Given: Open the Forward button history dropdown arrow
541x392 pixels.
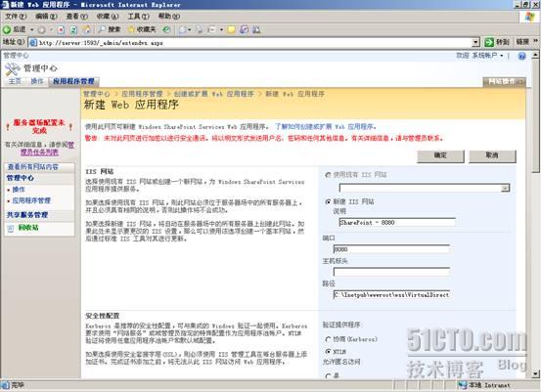Looking at the screenshot, I should pos(51,30).
